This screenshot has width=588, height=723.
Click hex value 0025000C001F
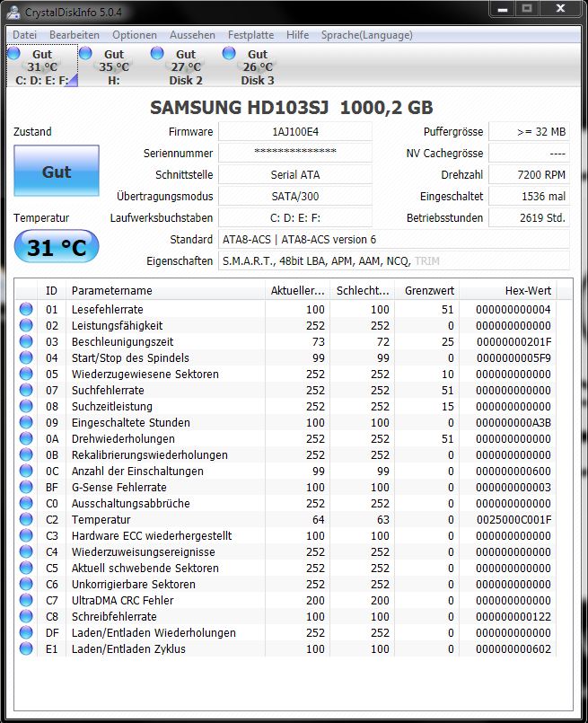point(513,520)
